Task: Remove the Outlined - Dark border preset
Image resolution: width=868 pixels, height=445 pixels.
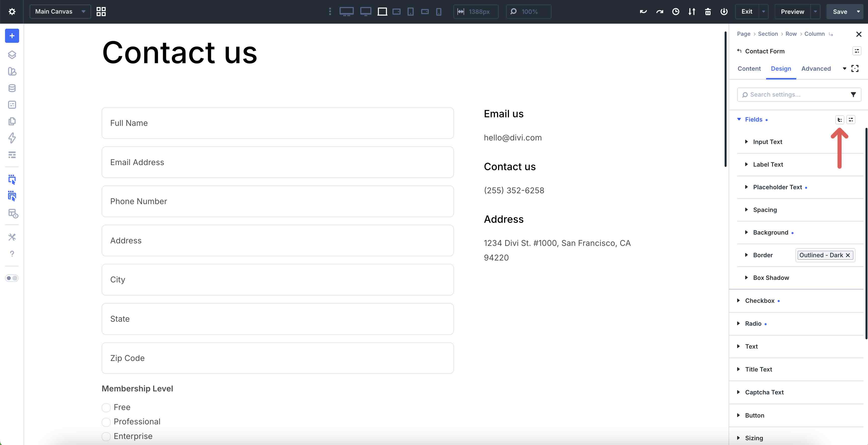Action: tap(848, 255)
